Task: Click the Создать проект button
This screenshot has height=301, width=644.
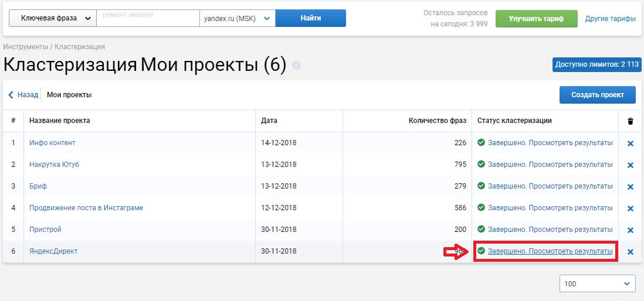Action: tap(597, 95)
